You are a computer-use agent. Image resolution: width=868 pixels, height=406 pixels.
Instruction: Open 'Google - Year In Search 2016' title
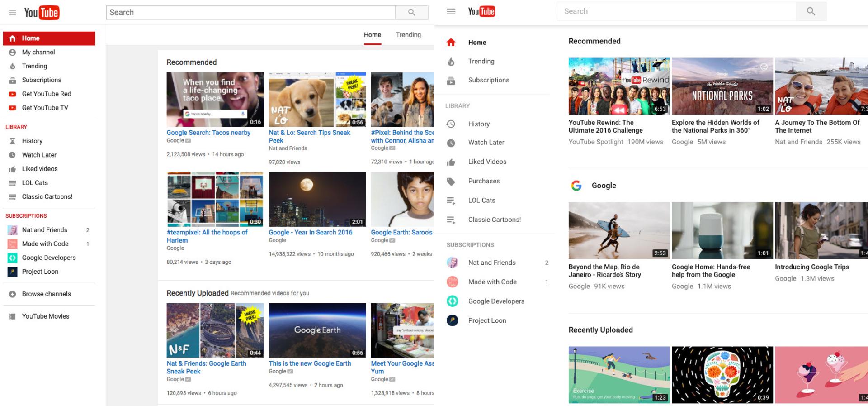click(x=311, y=232)
